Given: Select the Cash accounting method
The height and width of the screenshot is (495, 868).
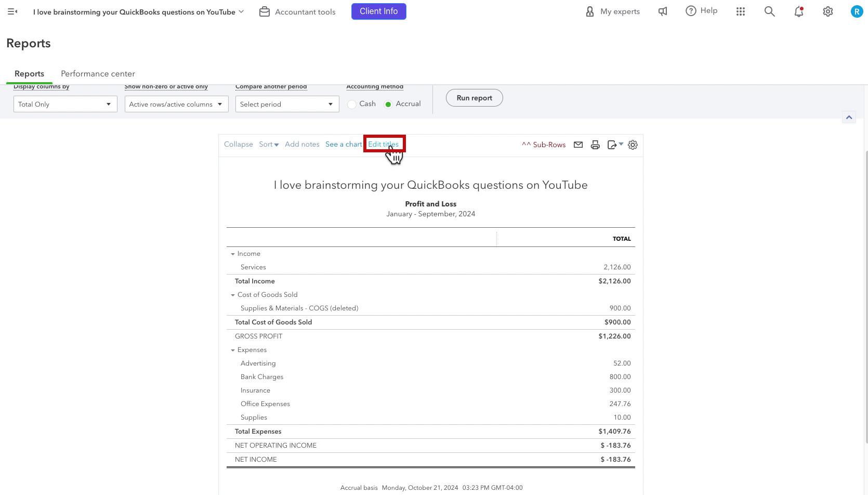Looking at the screenshot, I should click(x=352, y=104).
